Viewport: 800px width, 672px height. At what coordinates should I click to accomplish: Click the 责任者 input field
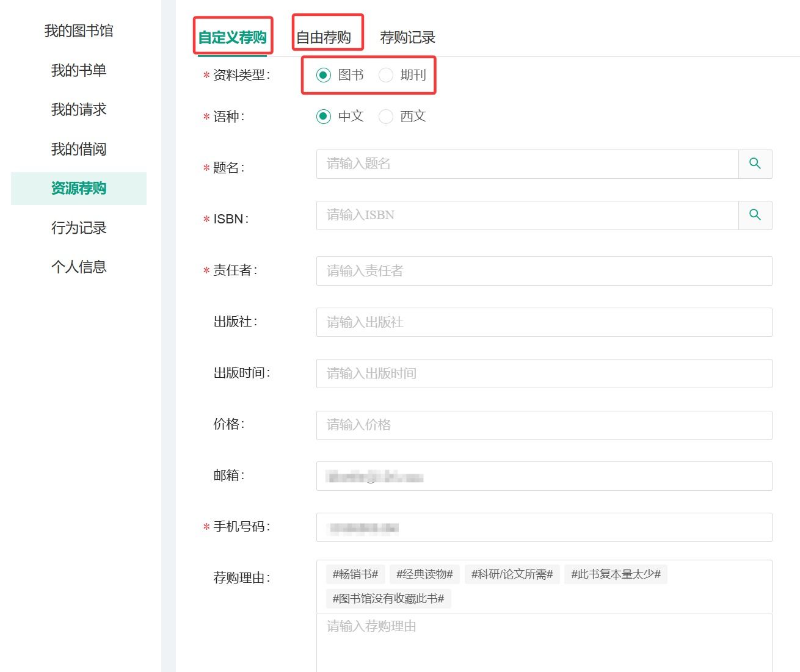click(x=544, y=271)
